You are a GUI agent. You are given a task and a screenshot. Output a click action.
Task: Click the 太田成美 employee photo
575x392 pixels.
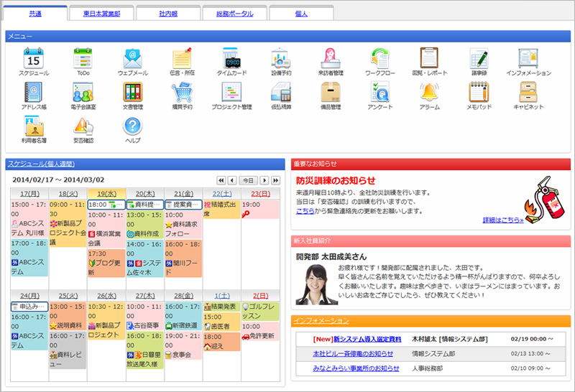pos(316,285)
